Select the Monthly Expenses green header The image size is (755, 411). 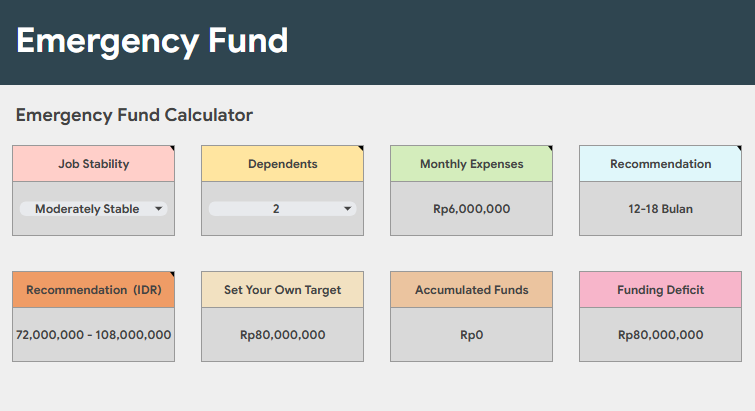point(472,164)
